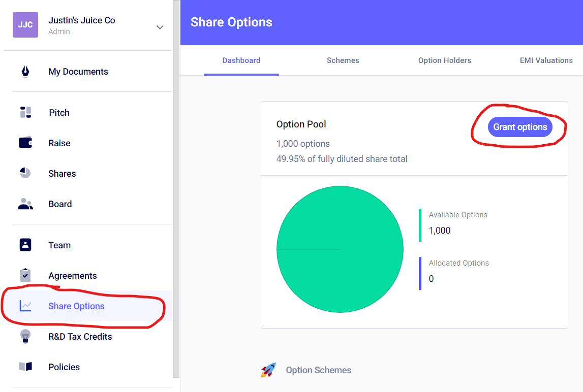Viewport: 583px width, 392px height.
Task: Click the sidebar vertical scrollbar
Action: (x=176, y=188)
